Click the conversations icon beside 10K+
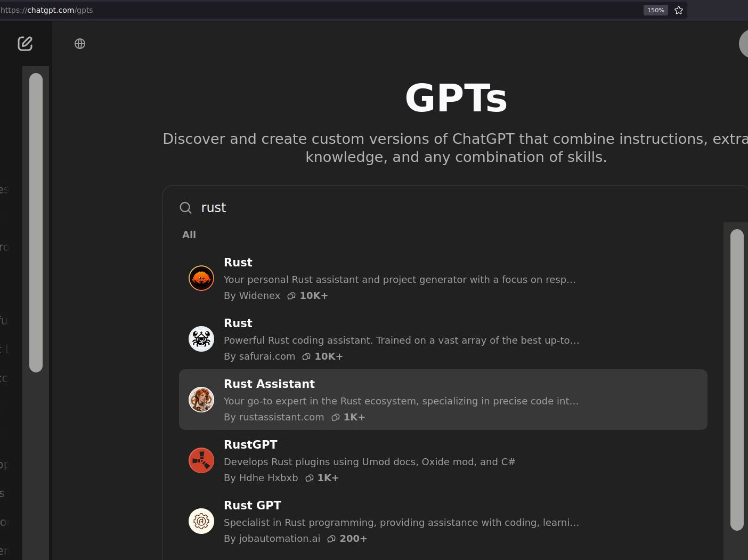Image resolution: width=748 pixels, height=560 pixels. 291,296
